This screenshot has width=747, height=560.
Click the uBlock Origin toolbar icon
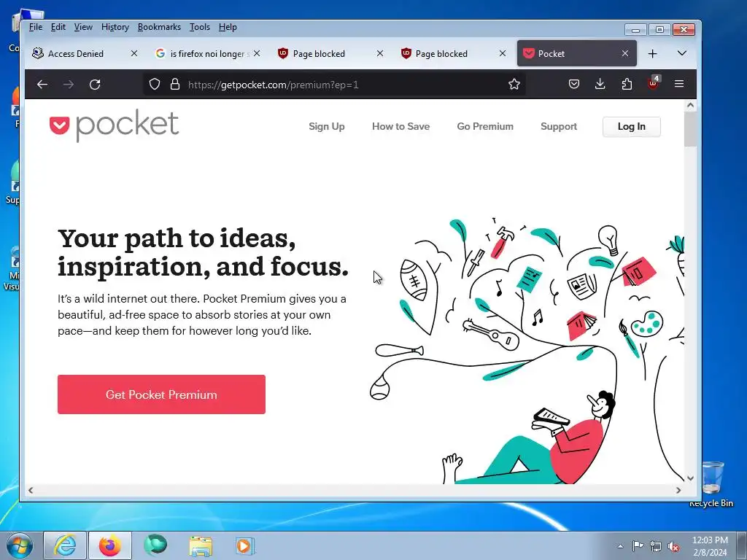point(653,83)
